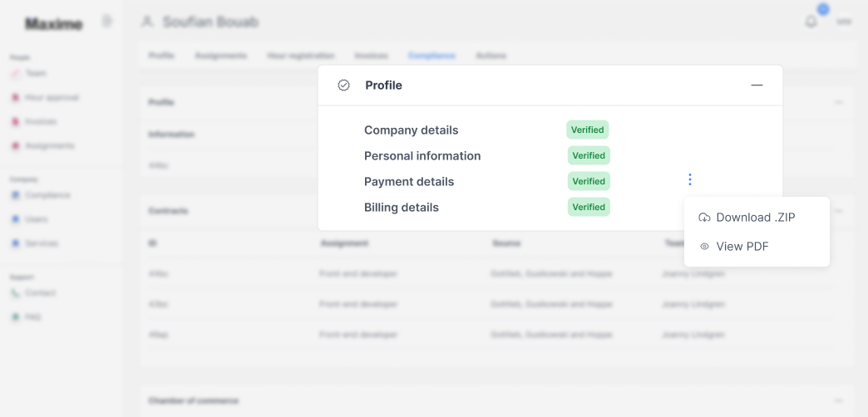Open FAQ in the Support section

pos(32,317)
